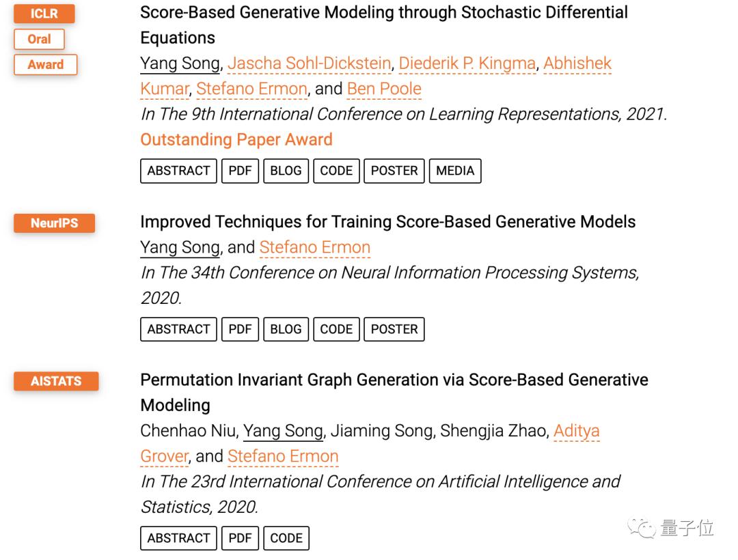View CODE for the ICLR SDE paper
This screenshot has height=560, width=738.
click(x=336, y=171)
